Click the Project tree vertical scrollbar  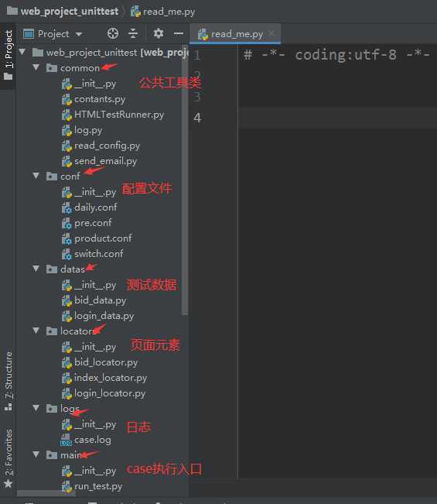tap(185, 180)
